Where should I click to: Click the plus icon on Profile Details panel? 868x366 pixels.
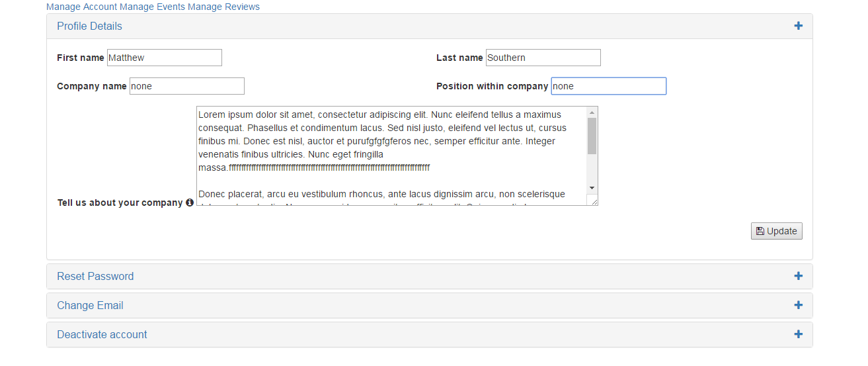tap(799, 26)
